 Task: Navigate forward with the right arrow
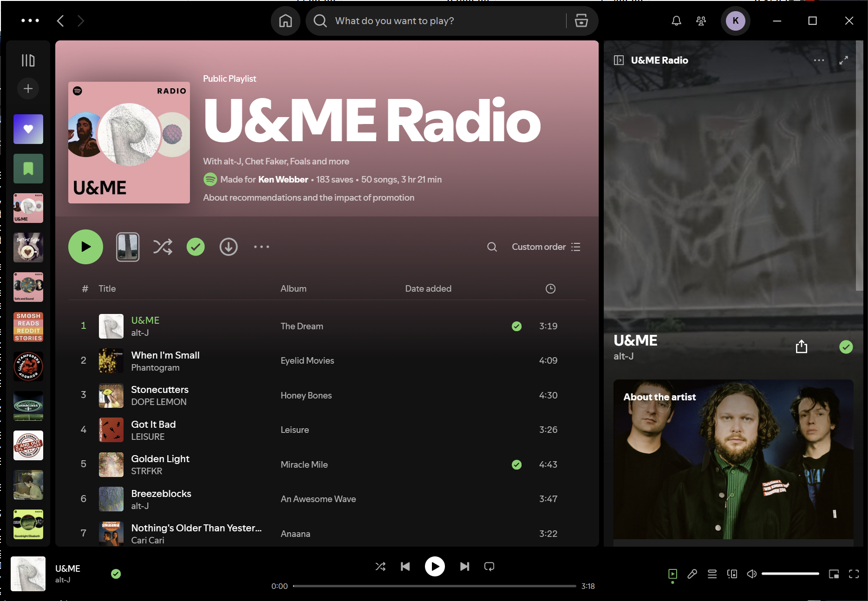pyautogui.click(x=81, y=21)
